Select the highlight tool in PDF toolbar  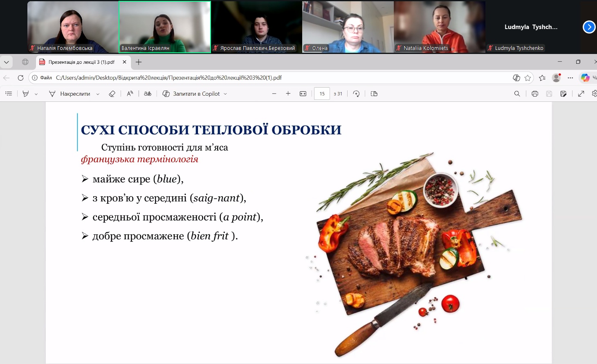click(25, 94)
